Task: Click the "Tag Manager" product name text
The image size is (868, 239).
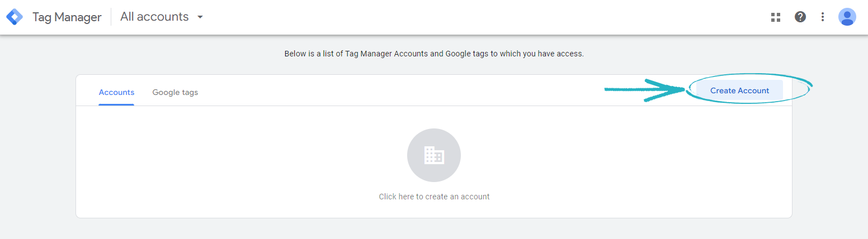Action: pos(67,17)
